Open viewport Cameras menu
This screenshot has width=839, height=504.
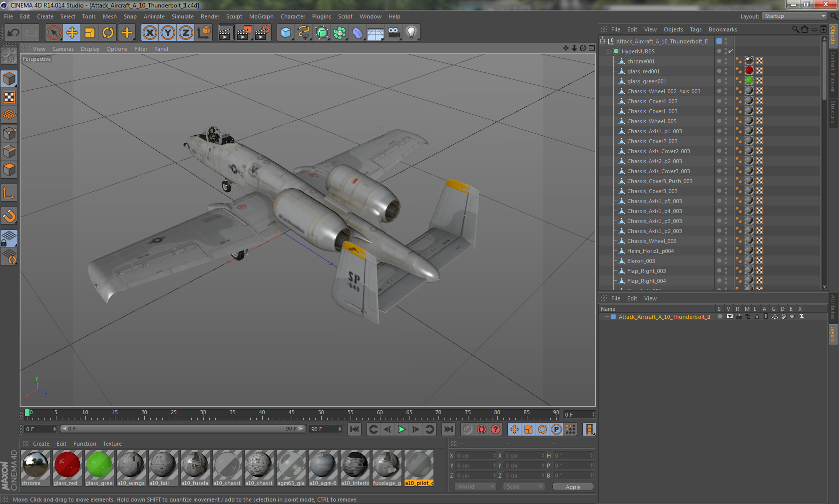63,49
